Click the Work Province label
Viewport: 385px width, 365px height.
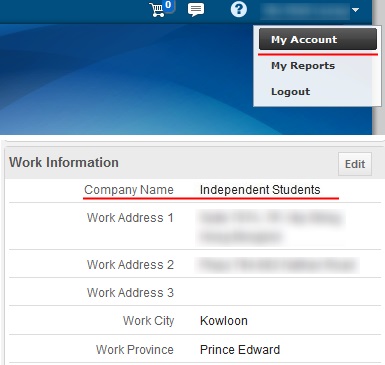(135, 349)
